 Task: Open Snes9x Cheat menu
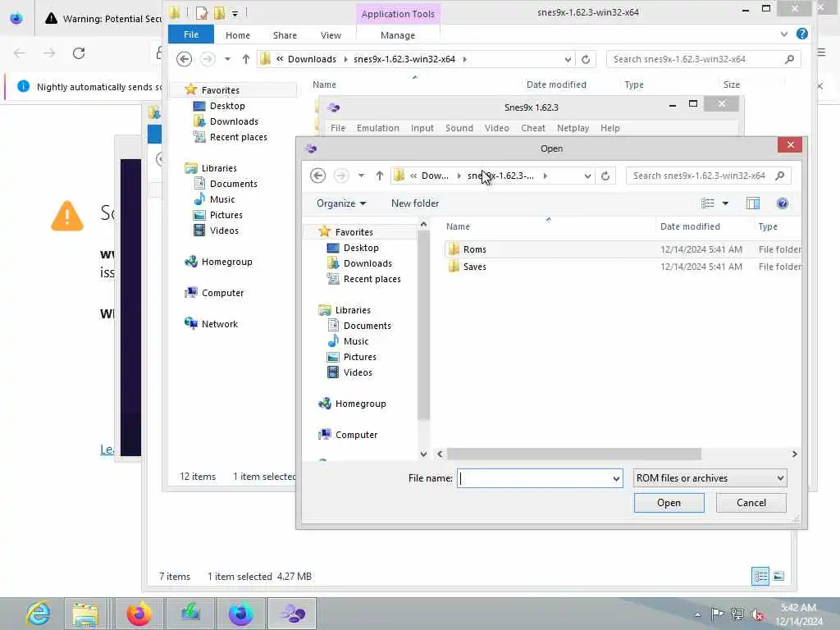[x=533, y=128]
